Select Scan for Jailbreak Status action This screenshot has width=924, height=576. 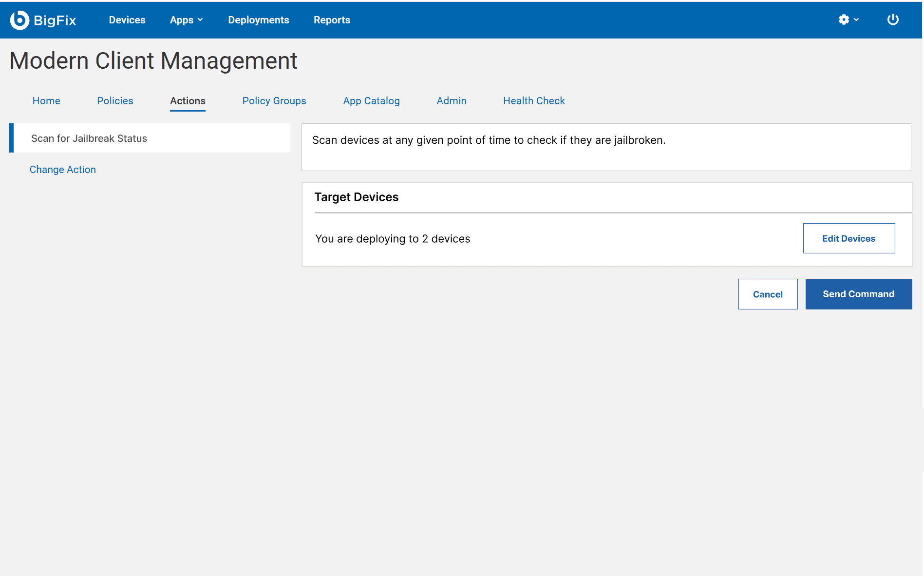150,138
